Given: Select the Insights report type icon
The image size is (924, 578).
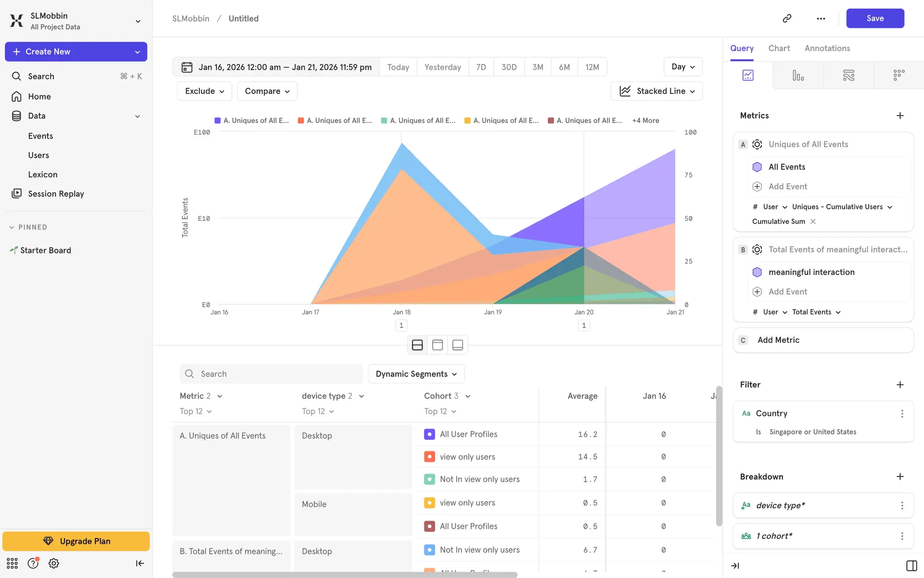Looking at the screenshot, I should 748,75.
